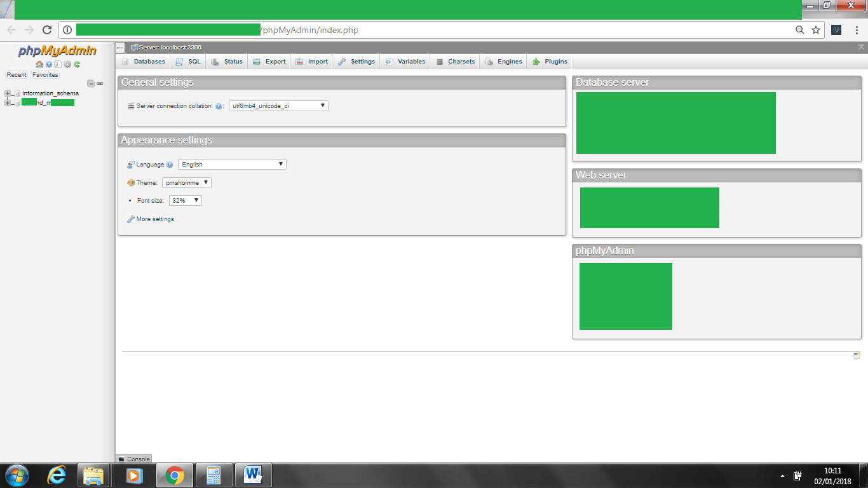
Task: Hide navigation panel using left arrow button
Action: tap(120, 48)
